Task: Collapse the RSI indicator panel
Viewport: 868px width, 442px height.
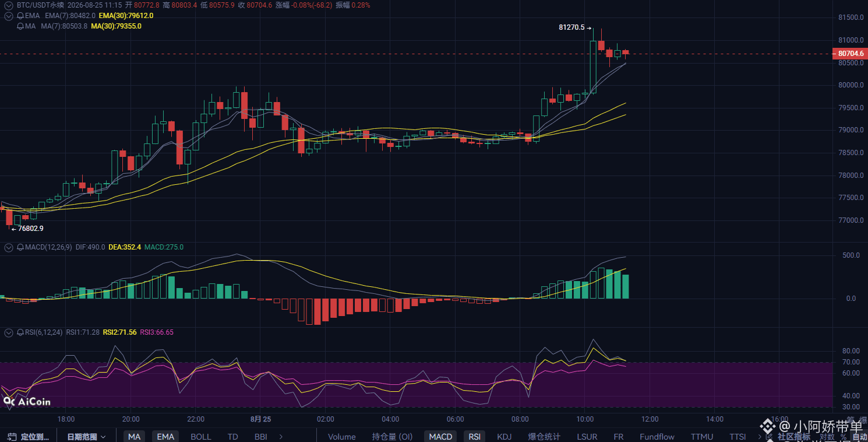Action: pos(8,332)
